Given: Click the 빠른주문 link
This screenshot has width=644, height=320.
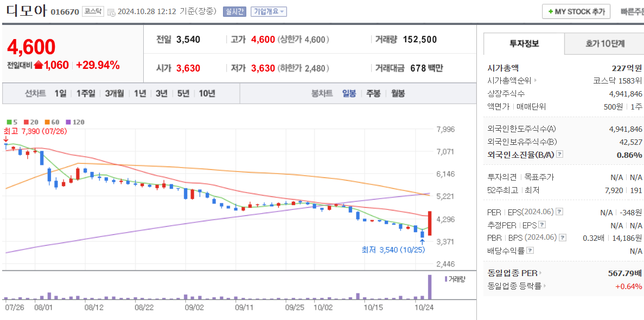Looking at the screenshot, I should 633,12.
